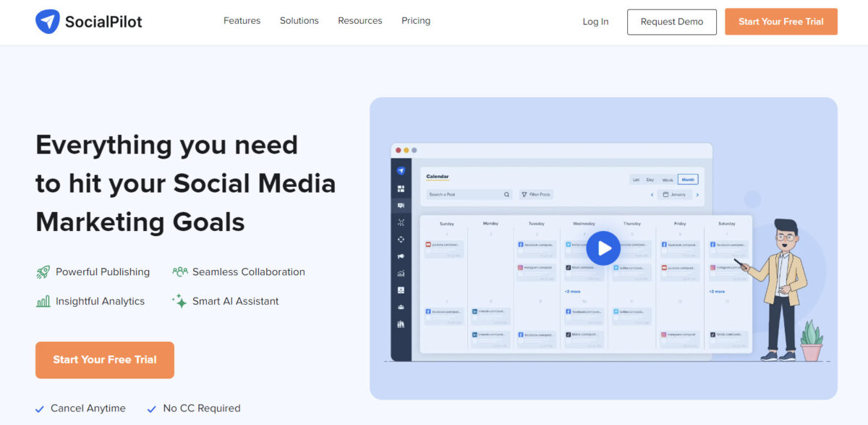The image size is (868, 425).
Task: Click the crosshair icon in the demo sidebar
Action: [401, 239]
